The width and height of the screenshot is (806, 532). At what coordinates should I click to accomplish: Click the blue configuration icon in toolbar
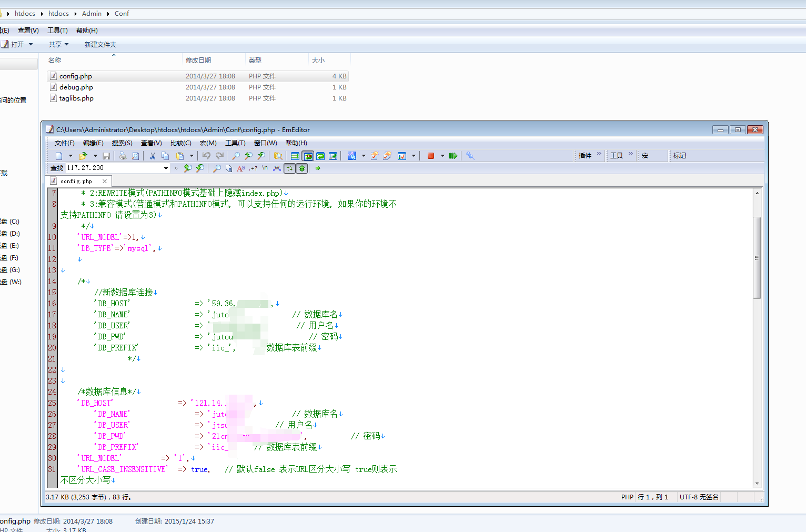tap(351, 156)
